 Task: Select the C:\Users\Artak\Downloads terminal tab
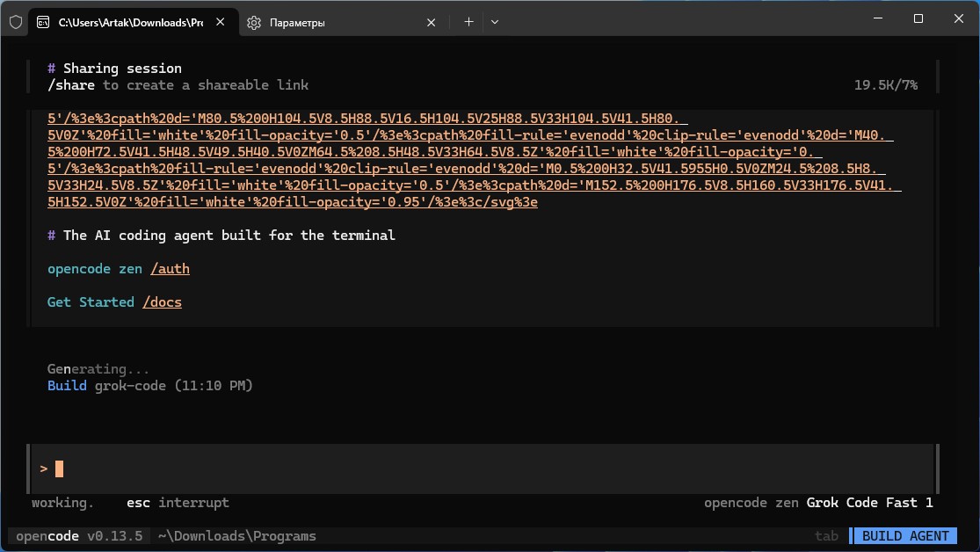[x=129, y=23]
